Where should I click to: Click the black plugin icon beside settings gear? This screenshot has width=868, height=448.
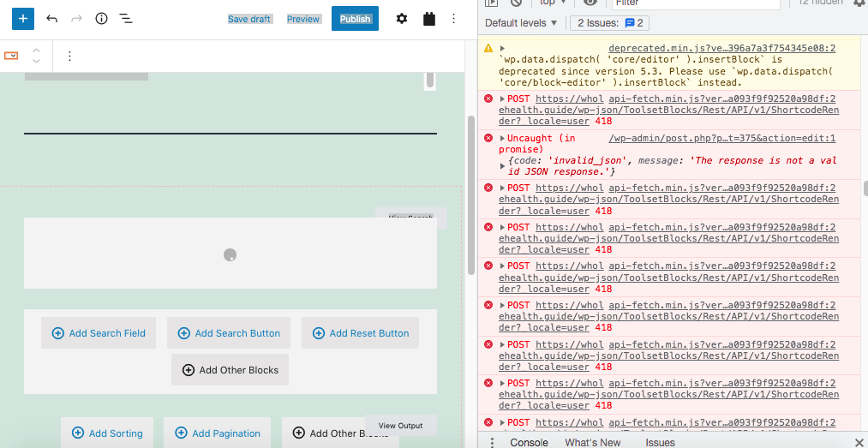pyautogui.click(x=429, y=18)
